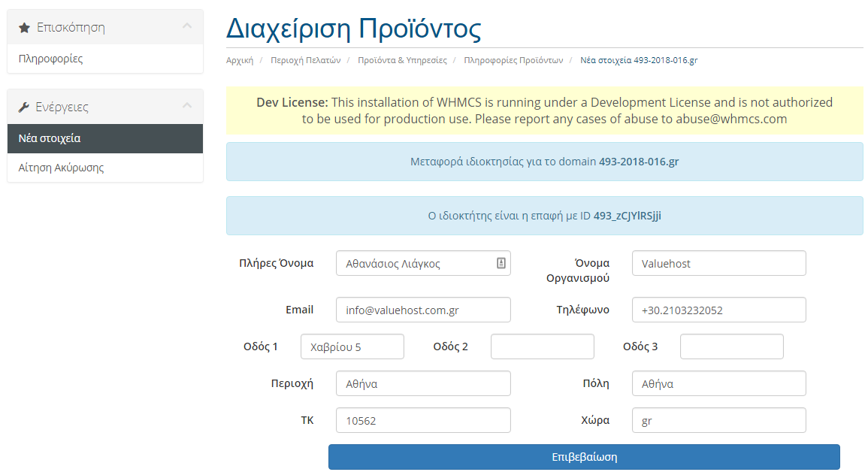Viewport: 868px width, 472px height.
Task: Click the Χώρα country field
Action: coord(718,420)
